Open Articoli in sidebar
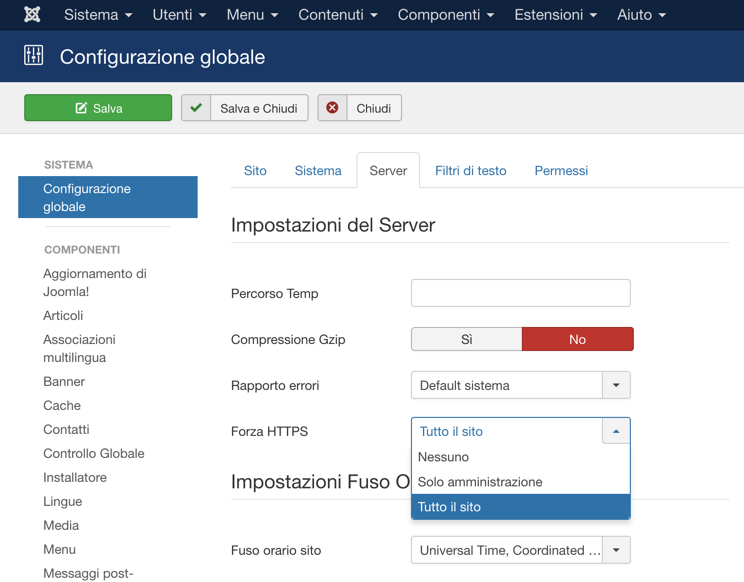This screenshot has width=744, height=582. point(63,315)
